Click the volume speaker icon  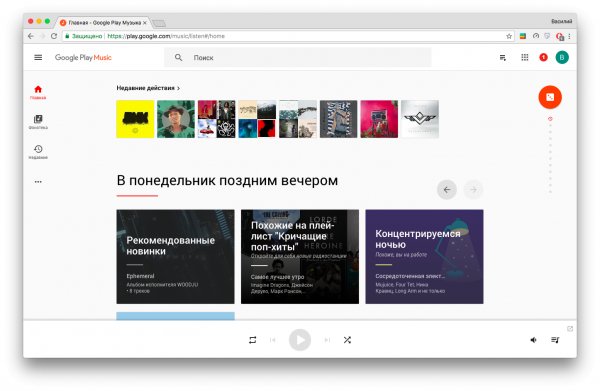(x=533, y=340)
